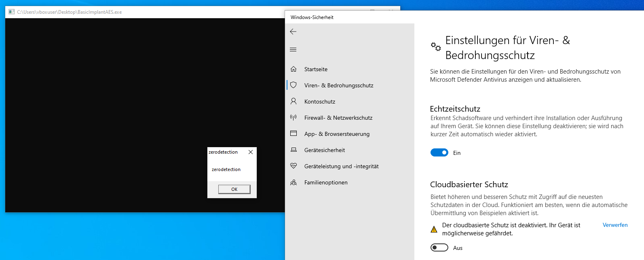Click the person icon for Kontoschutz

click(x=293, y=101)
